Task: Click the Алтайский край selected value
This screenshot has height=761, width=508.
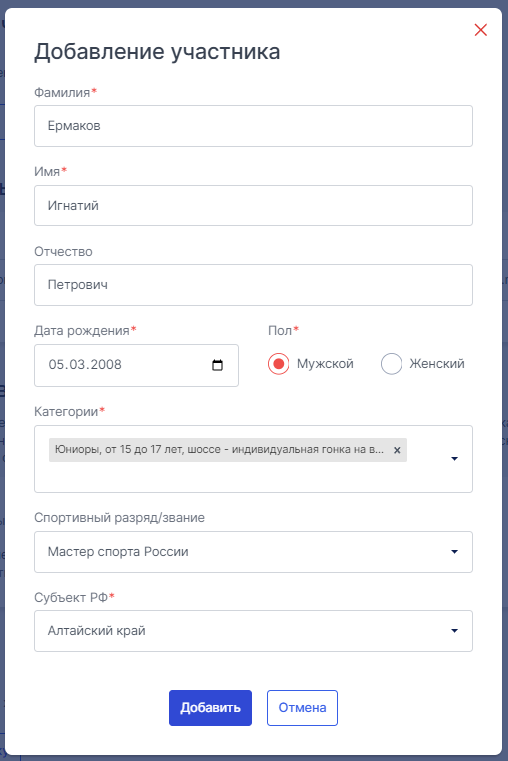Action: pyautogui.click(x=97, y=631)
